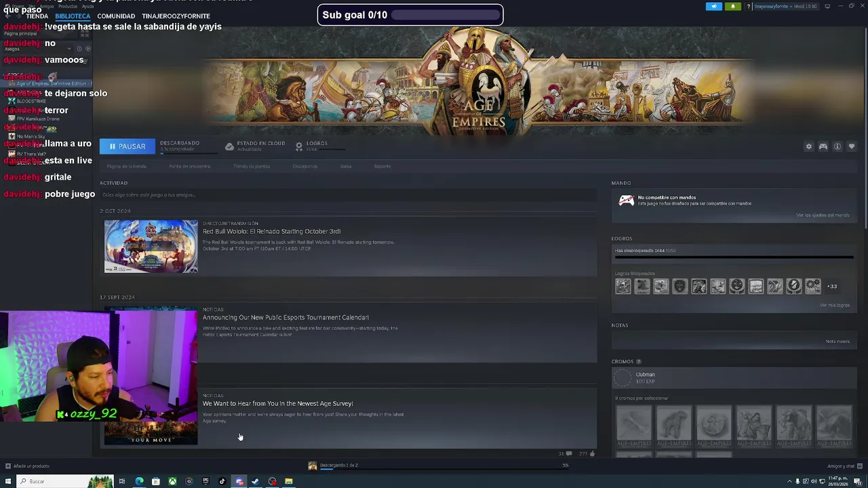Add the game to favorites with the heart icon
Image resolution: width=868 pixels, height=488 pixels.
click(852, 146)
